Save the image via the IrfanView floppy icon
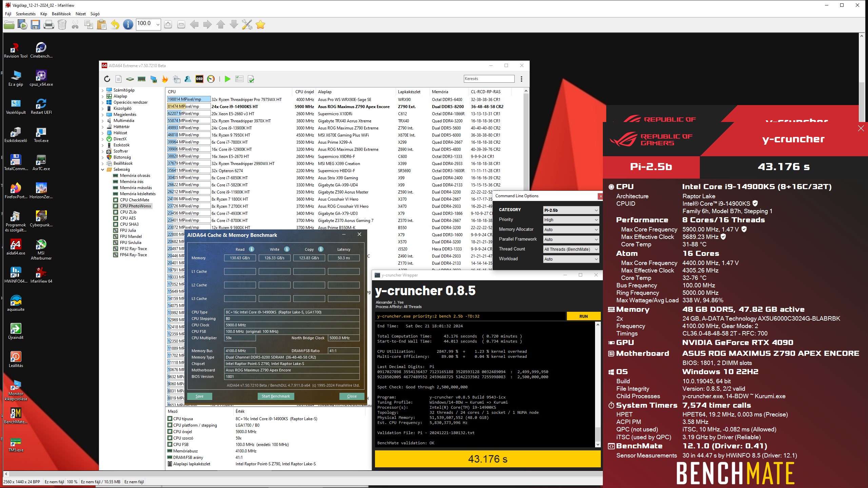Image resolution: width=868 pixels, height=488 pixels. pyautogui.click(x=36, y=24)
